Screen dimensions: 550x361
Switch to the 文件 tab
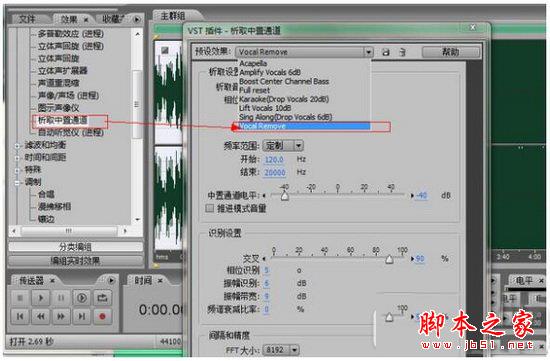pos(27,19)
